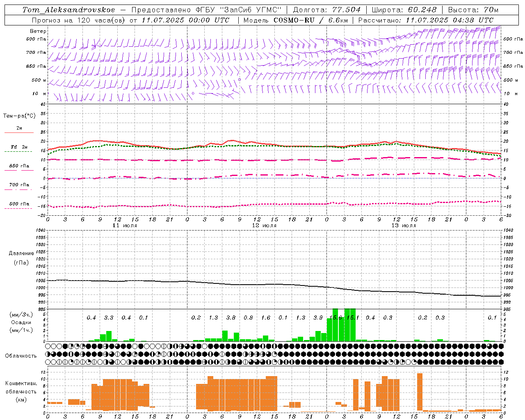525x420 pixels.
Task: Click the red line sample under the 2м legend
Action: (x=19, y=133)
